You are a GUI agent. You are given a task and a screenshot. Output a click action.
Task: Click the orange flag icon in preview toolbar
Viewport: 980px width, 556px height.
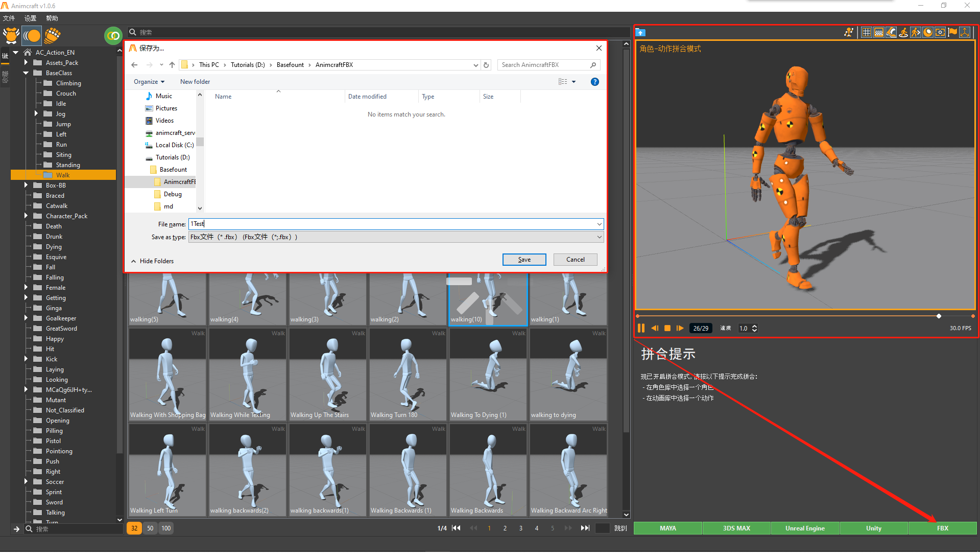[952, 32]
